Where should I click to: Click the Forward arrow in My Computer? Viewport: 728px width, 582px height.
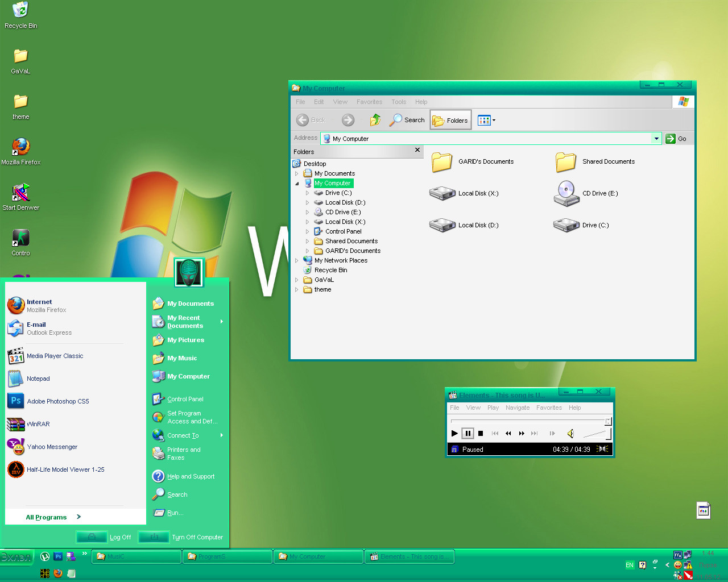[x=348, y=120]
